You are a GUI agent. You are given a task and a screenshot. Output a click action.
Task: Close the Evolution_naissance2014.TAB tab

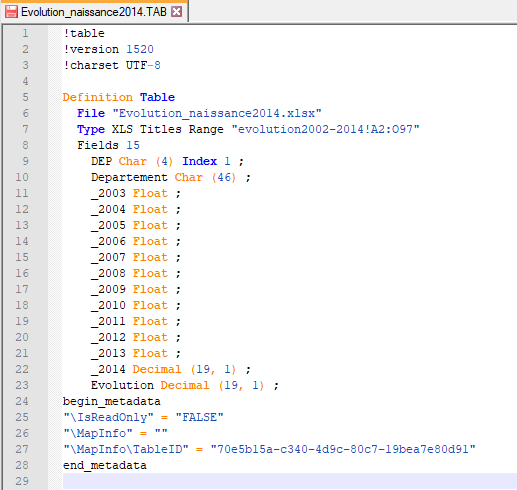(176, 12)
